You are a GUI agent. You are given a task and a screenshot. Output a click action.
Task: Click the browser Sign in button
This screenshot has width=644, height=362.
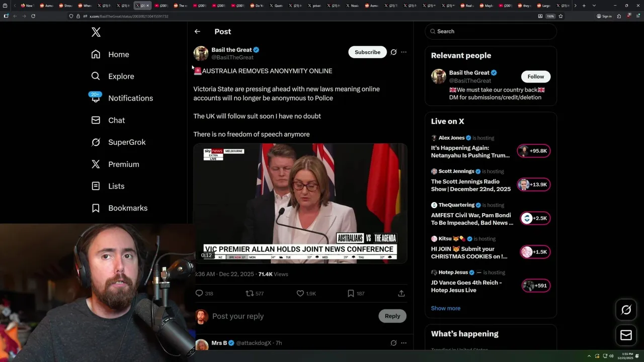(604, 16)
